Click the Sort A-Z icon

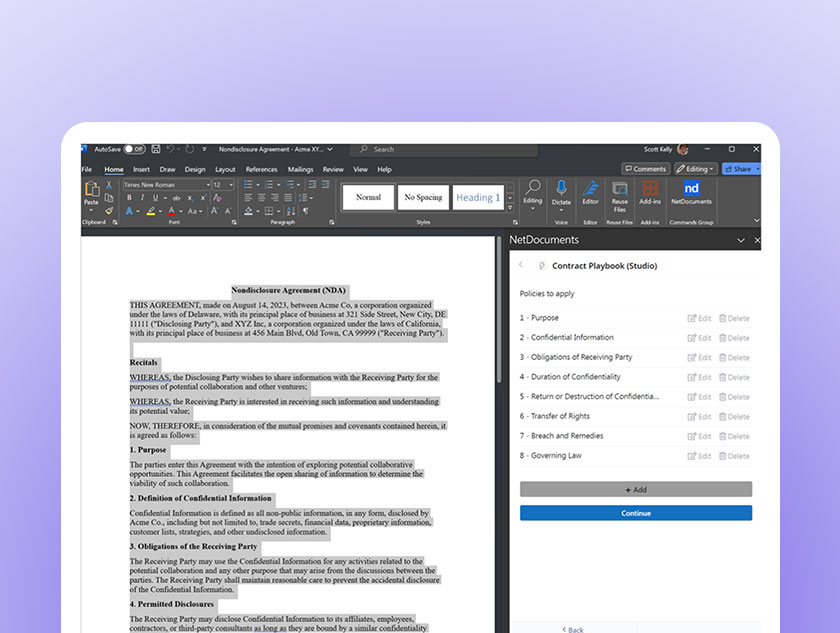tap(291, 211)
